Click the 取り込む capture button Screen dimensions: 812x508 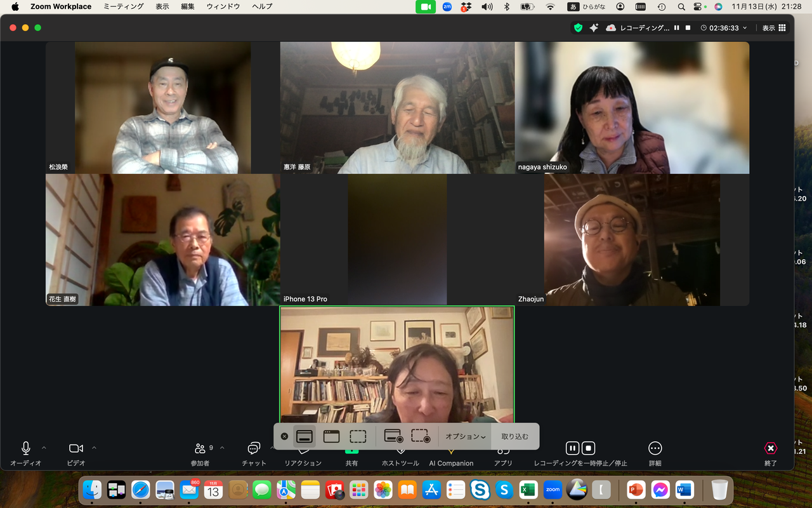click(515, 437)
